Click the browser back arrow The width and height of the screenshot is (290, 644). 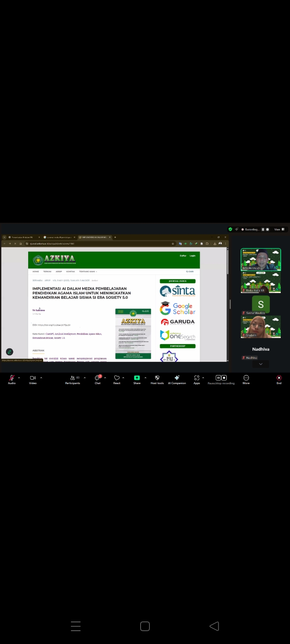4,244
